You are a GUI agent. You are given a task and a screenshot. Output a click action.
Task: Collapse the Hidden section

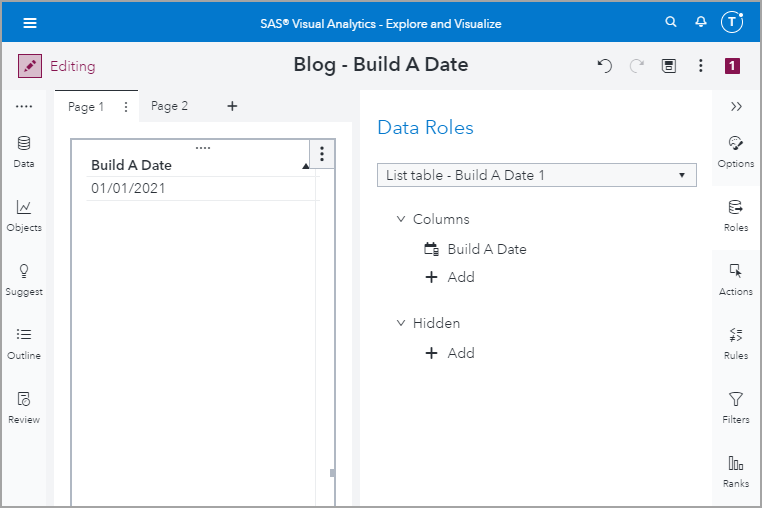click(401, 323)
